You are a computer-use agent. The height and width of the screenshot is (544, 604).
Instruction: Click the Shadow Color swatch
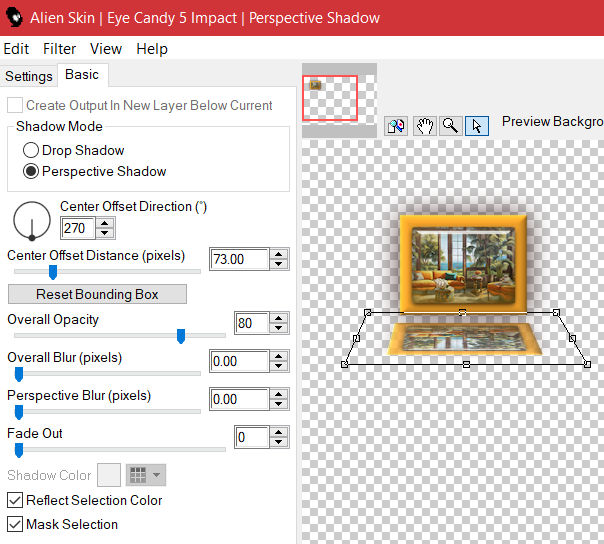(x=109, y=475)
